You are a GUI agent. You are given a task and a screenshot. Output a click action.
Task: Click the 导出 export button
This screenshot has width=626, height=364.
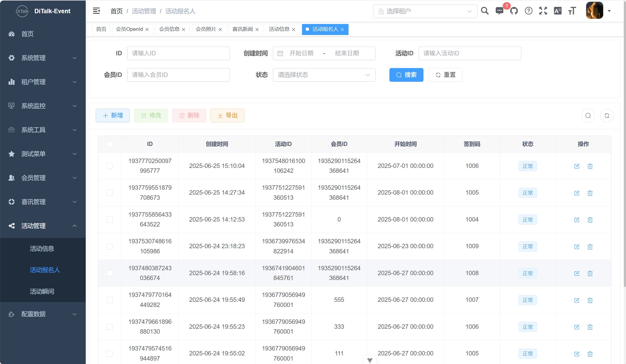(227, 116)
